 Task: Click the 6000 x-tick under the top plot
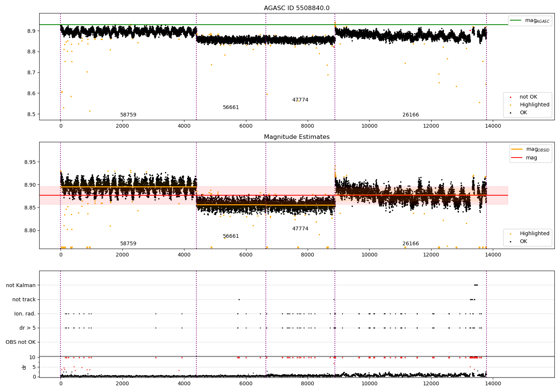click(x=246, y=126)
